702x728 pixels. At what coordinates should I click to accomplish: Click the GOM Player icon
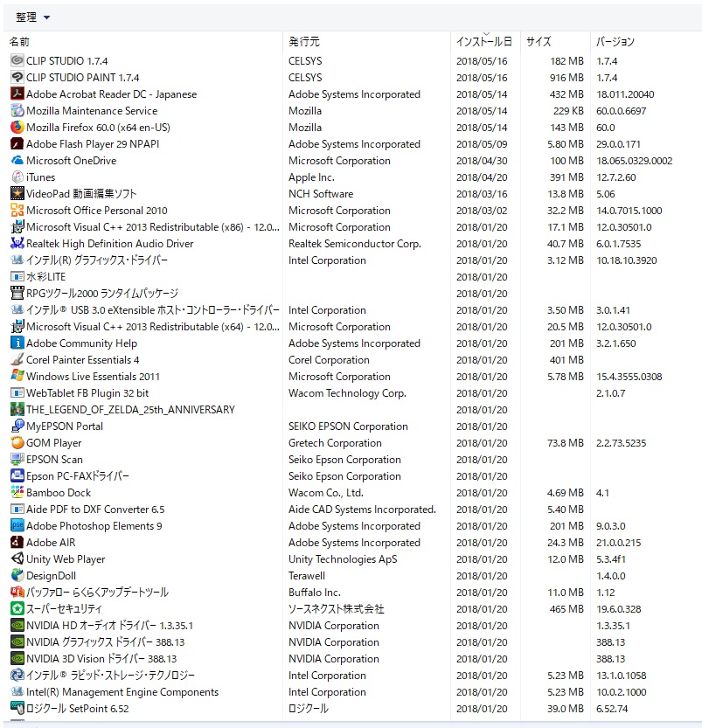(x=17, y=442)
